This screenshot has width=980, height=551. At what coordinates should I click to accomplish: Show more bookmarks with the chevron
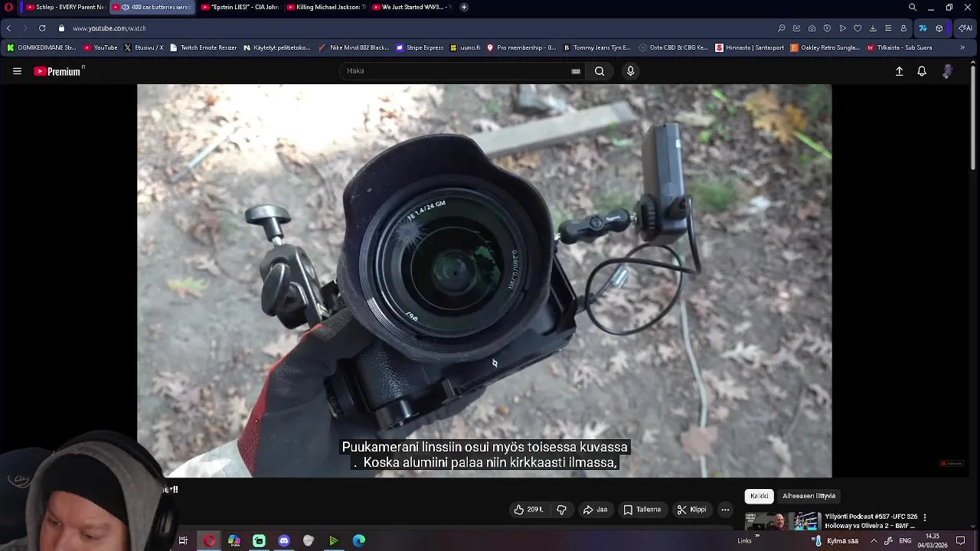pos(962,47)
